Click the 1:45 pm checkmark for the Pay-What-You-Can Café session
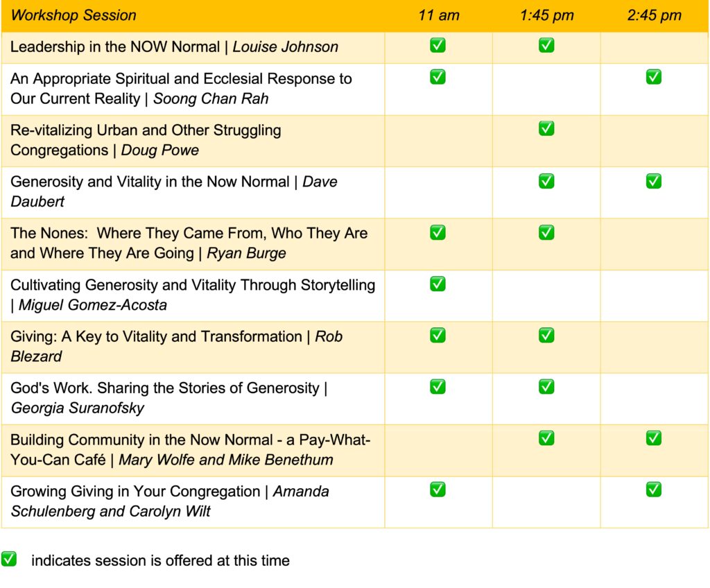This screenshot has width=710, height=588. pyautogui.click(x=546, y=438)
